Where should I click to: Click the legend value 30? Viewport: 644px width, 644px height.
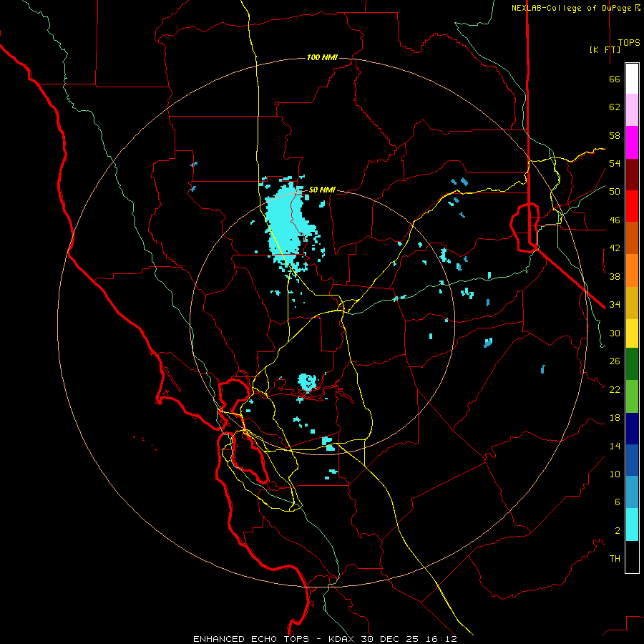coord(615,333)
